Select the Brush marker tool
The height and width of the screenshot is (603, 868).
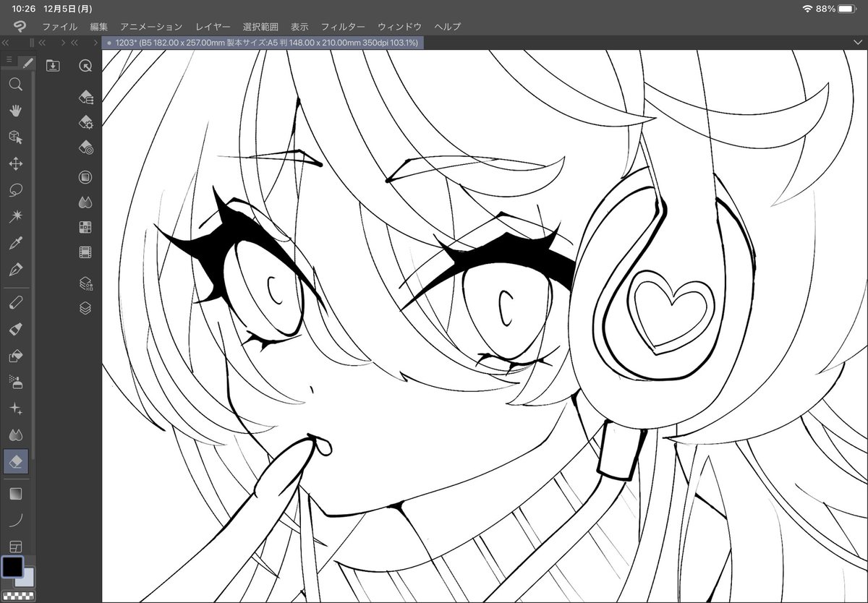[x=15, y=329]
